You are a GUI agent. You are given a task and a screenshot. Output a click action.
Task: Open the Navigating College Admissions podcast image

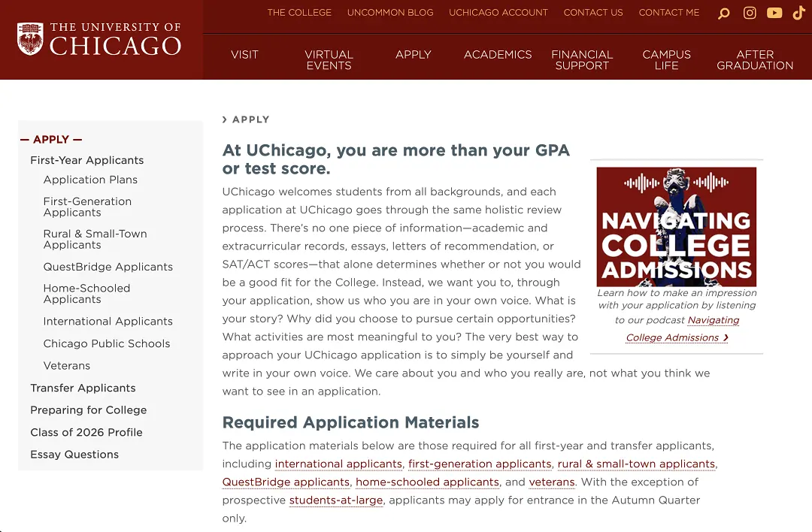677,227
